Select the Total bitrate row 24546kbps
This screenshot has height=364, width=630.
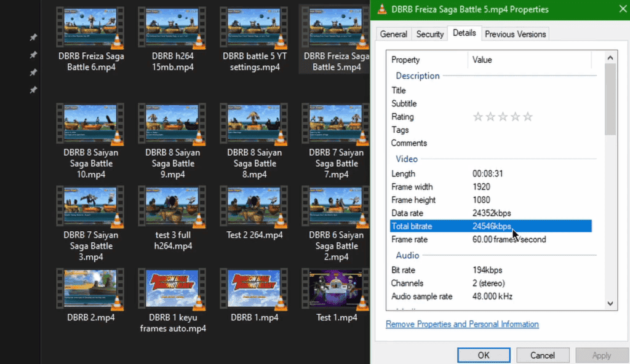click(490, 226)
